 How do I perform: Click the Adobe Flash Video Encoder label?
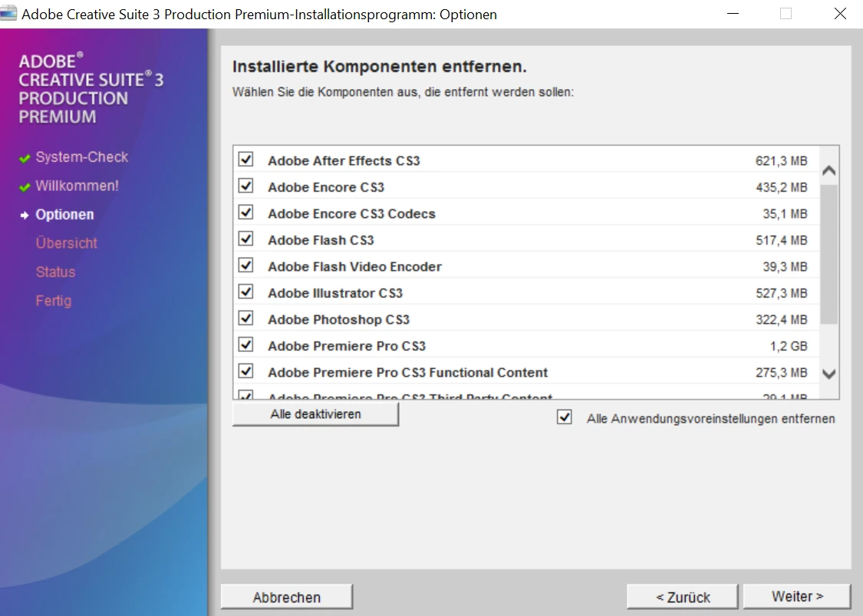tap(355, 266)
